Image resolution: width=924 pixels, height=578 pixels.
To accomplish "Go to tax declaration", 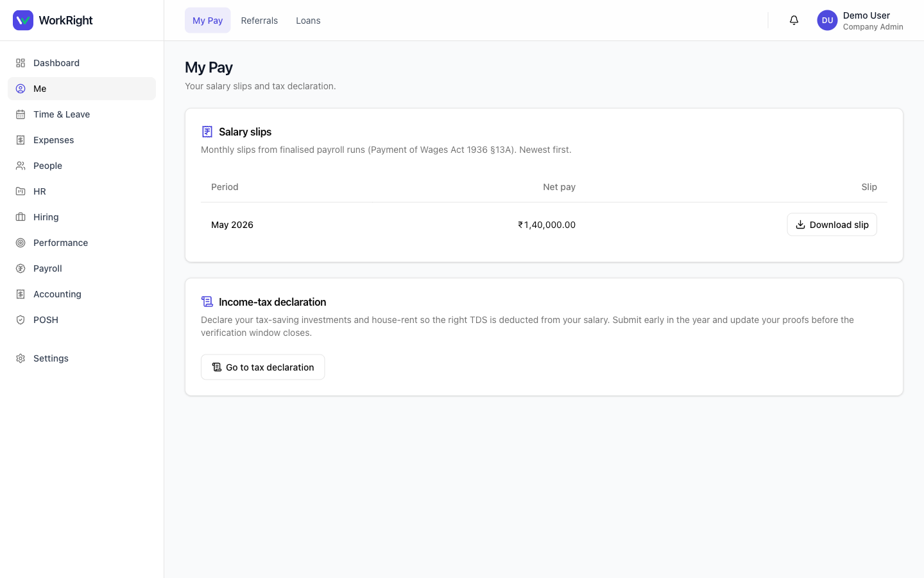I will tap(262, 367).
